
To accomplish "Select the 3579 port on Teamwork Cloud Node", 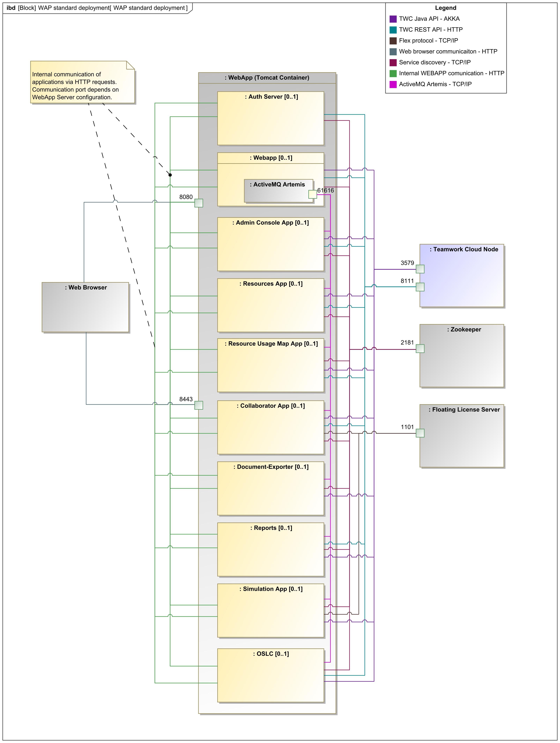I will (420, 269).
